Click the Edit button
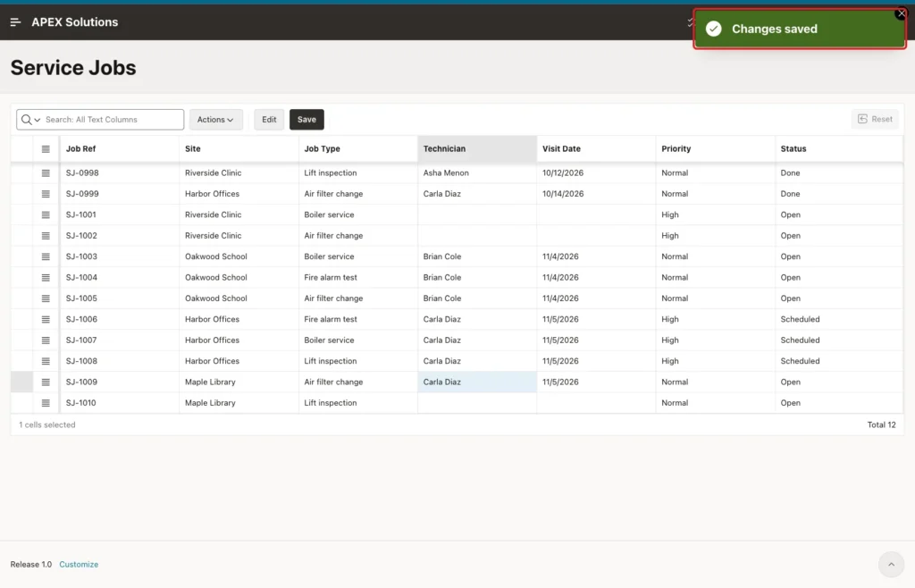Screen dimensions: 915x588 (269, 120)
